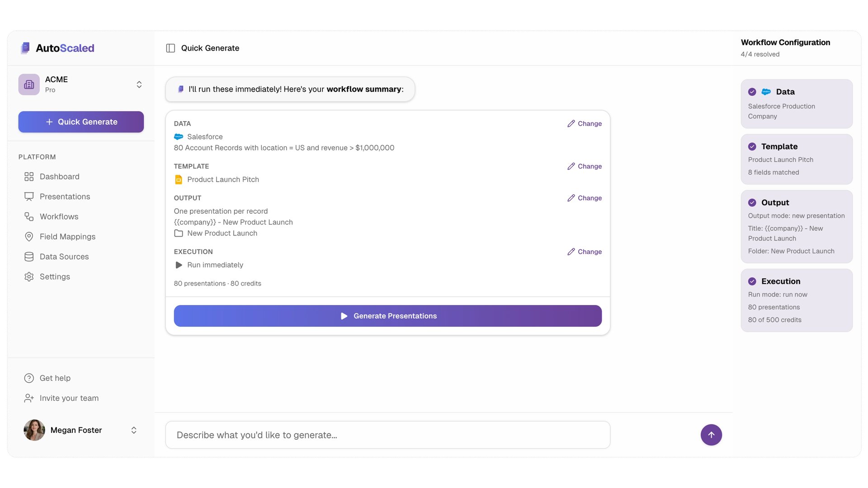
Task: Focus the Describe what you'd like input
Action: [388, 435]
